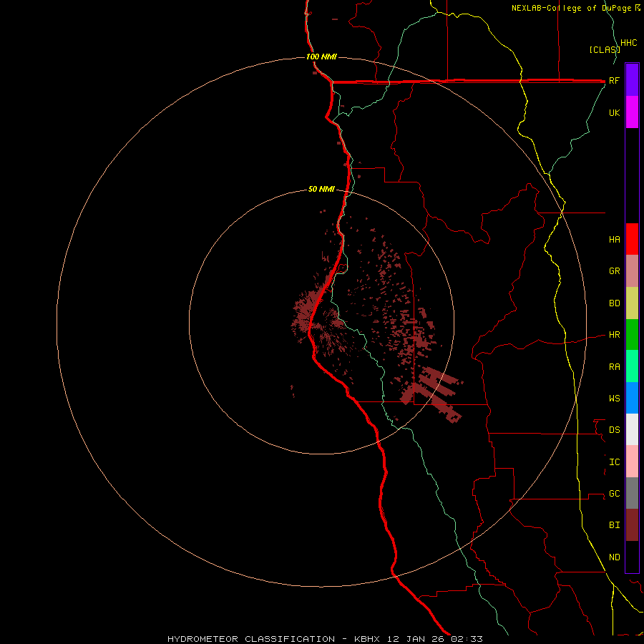
Task: Select the WS blue legend swatch
Action: (632, 398)
